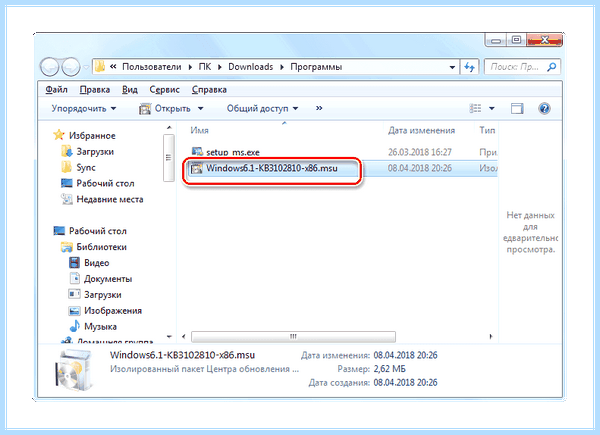Select Программы in address breadcrumb
Screen dimensions: 600x435
tap(316, 67)
